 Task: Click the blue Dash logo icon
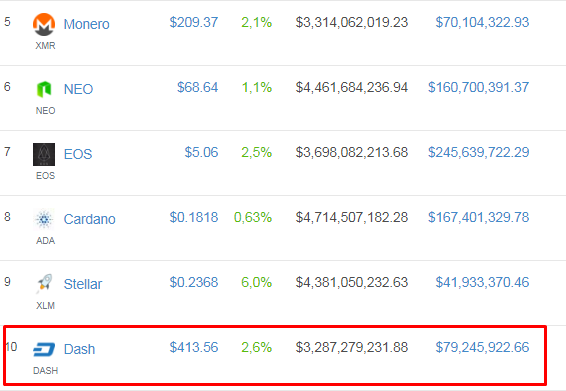click(44, 349)
